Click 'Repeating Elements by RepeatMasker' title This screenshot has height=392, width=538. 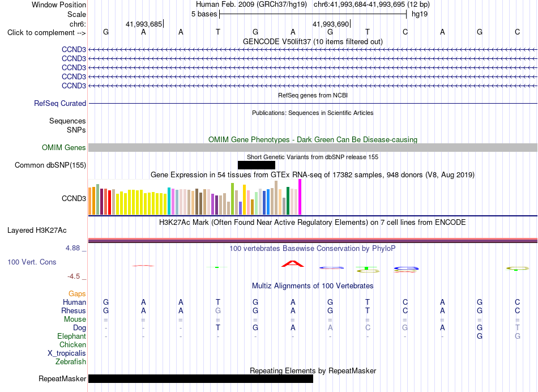[x=313, y=370]
